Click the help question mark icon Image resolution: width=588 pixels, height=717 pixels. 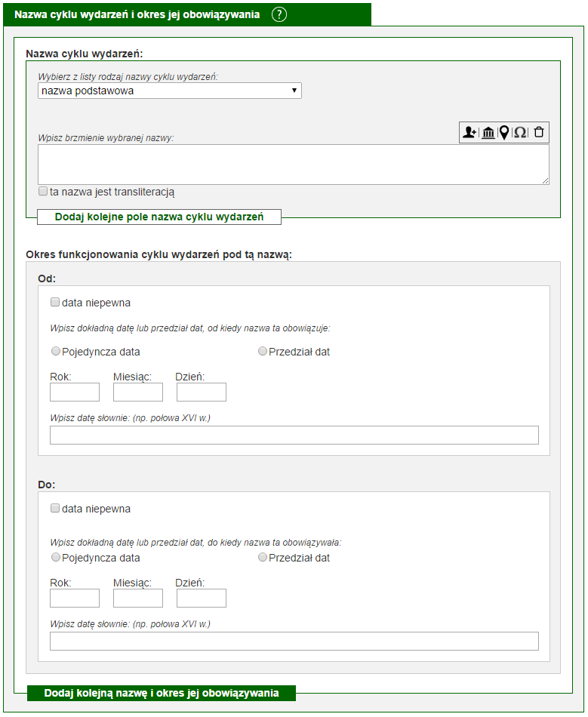click(279, 14)
